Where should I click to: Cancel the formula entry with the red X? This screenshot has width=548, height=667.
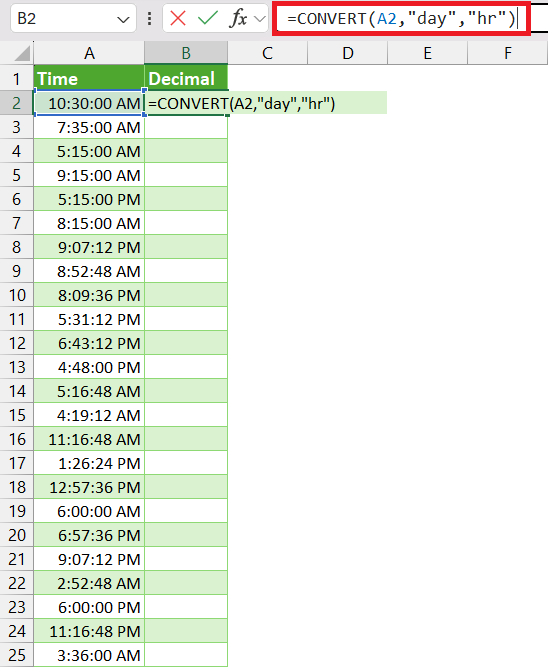177,19
